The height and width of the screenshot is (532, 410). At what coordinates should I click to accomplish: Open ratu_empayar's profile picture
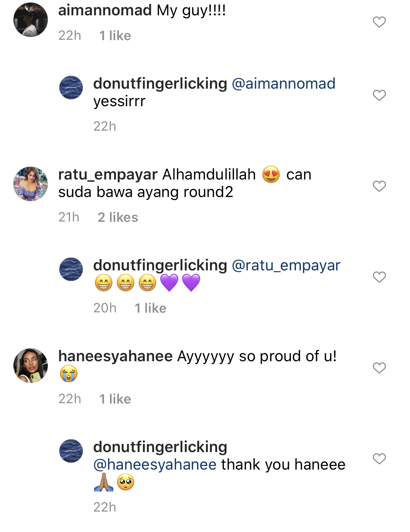(31, 184)
